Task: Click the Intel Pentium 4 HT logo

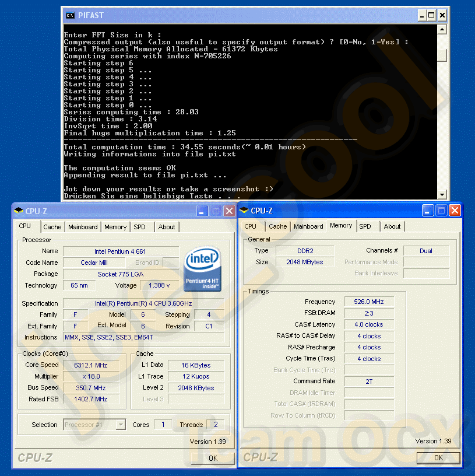Action: (202, 269)
